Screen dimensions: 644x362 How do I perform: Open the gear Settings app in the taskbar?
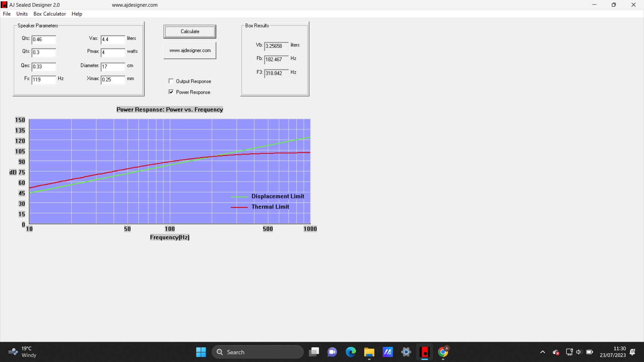pos(406,352)
